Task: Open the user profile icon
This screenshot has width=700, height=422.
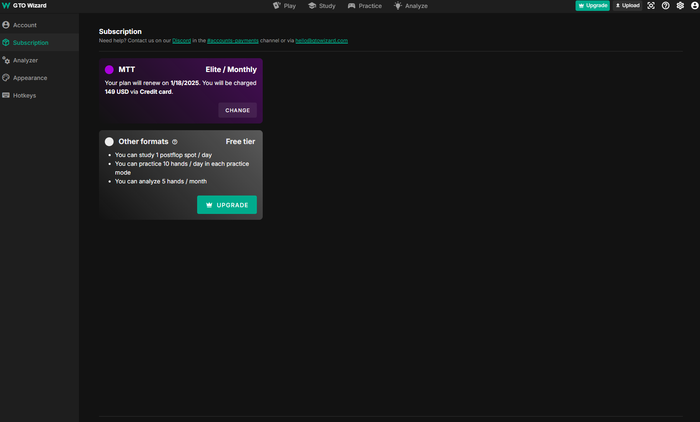Action: point(695,5)
